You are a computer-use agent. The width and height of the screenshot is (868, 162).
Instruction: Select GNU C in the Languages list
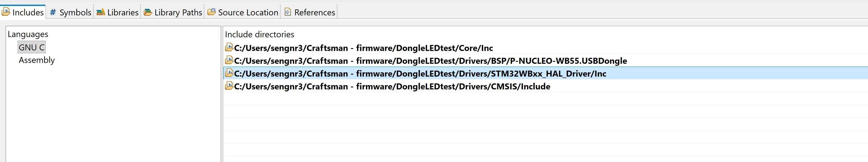coord(32,47)
